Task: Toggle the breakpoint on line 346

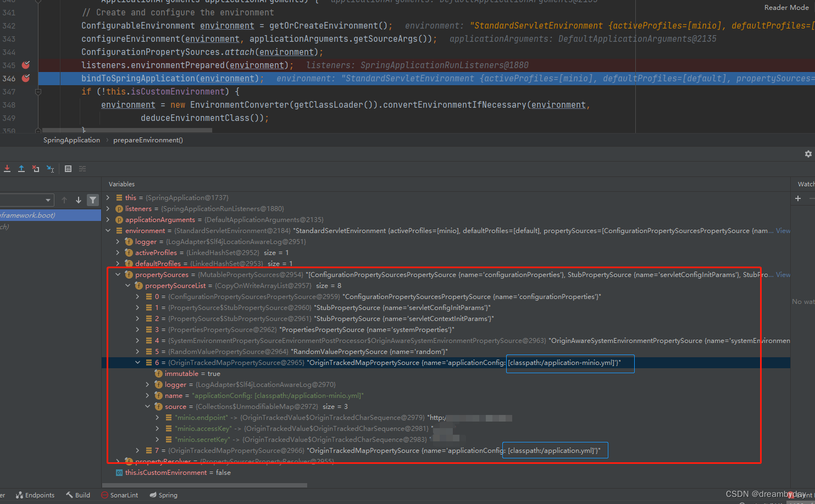Action: point(26,78)
